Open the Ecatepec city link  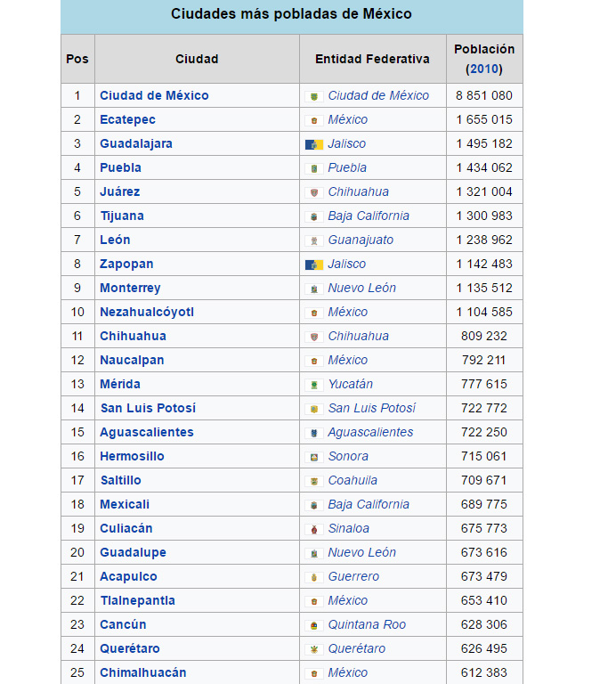pyautogui.click(x=127, y=120)
